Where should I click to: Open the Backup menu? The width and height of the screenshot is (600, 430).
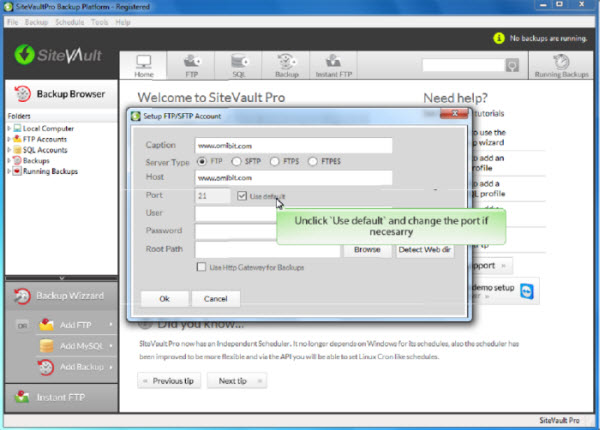pyautogui.click(x=36, y=22)
